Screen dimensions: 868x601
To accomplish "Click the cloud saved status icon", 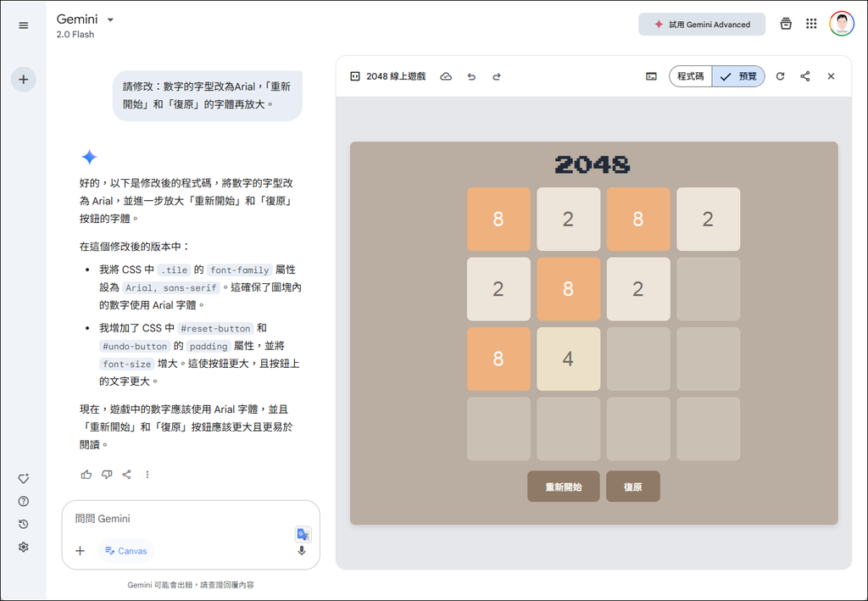I will tap(446, 76).
